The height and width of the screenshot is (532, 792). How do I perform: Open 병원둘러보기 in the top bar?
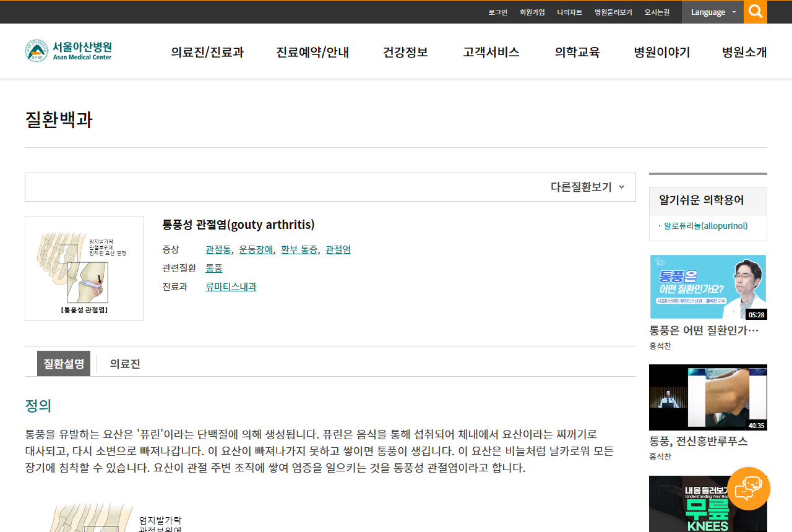pos(613,12)
